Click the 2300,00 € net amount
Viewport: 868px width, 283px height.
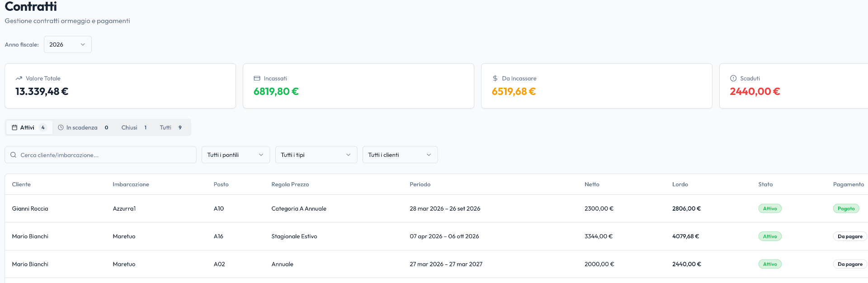(x=599, y=208)
